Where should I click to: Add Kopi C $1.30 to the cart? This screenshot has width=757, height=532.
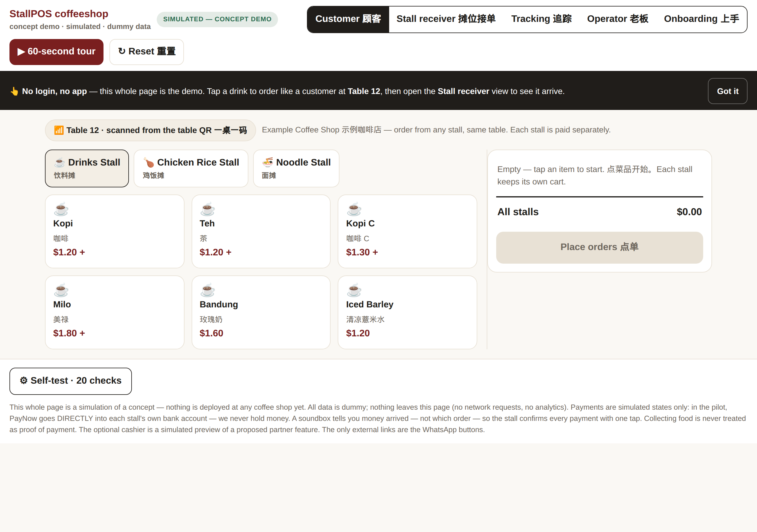coord(407,231)
